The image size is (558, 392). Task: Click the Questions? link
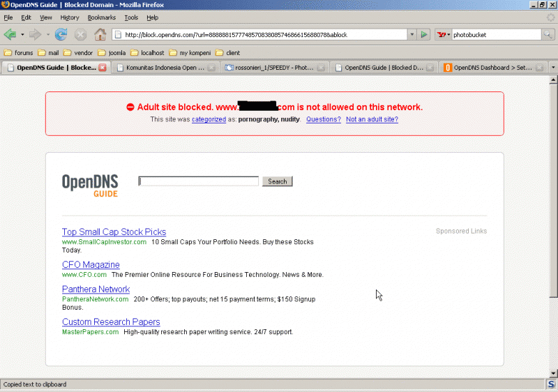click(324, 119)
